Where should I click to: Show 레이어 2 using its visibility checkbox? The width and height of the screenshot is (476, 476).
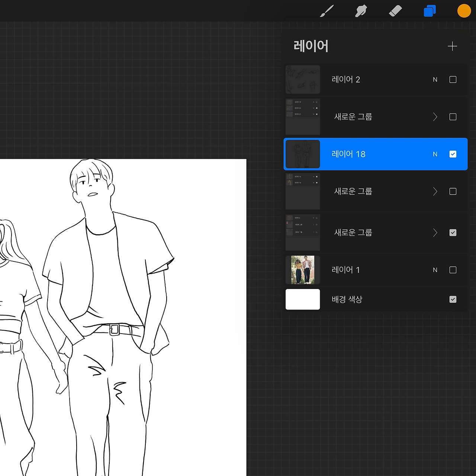(x=453, y=80)
